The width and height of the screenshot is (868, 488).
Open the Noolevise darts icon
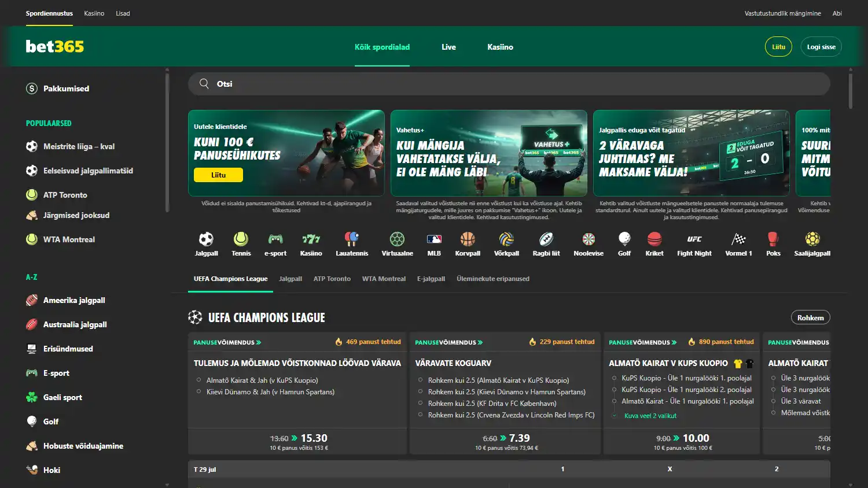coord(589,239)
